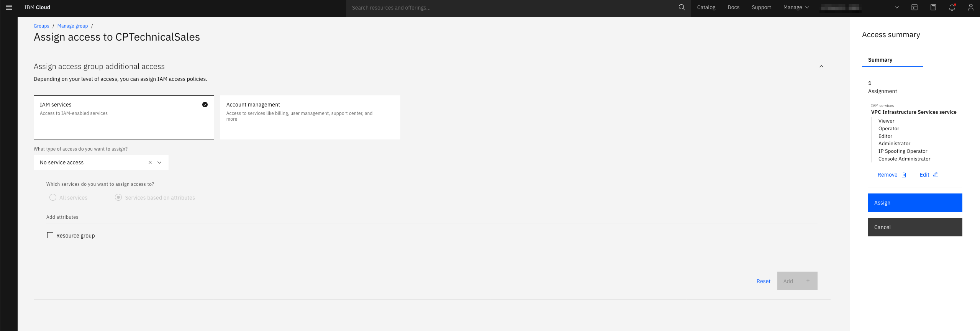Viewport: 980px width, 331px height.
Task: Open the user profile icon
Action: tap(971, 7)
